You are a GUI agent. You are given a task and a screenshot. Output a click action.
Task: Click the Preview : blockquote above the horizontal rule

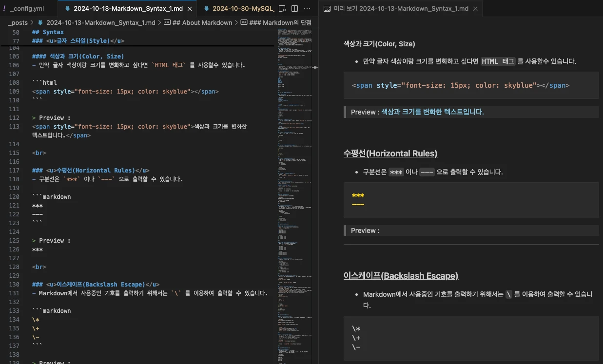(x=471, y=230)
